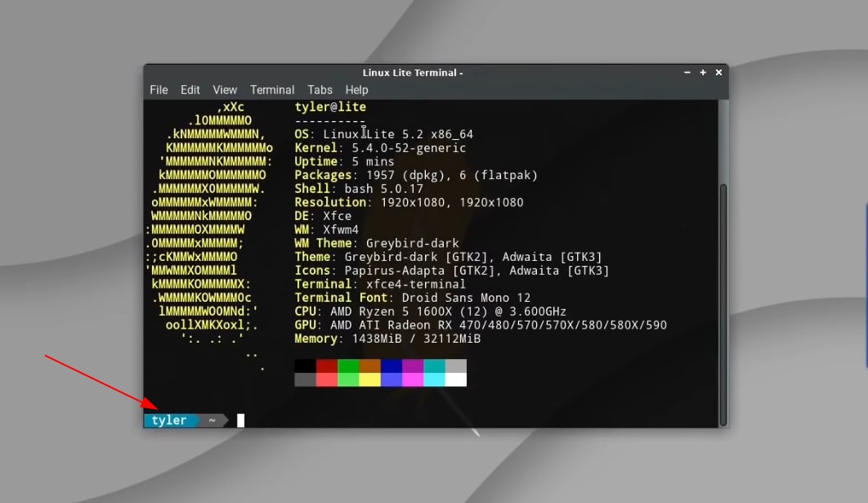Viewport: 868px width, 503px height.
Task: Click the bright yellow color block
Action: point(369,379)
